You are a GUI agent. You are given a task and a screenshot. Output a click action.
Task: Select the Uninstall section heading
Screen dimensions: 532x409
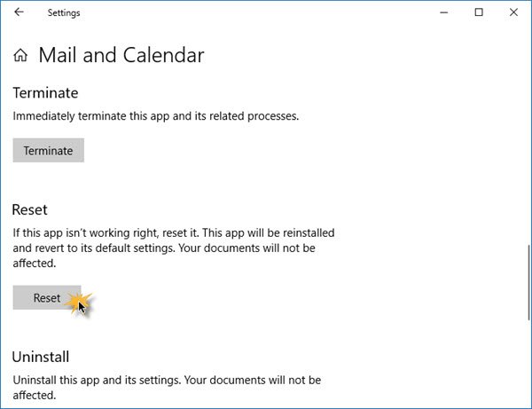(x=41, y=357)
